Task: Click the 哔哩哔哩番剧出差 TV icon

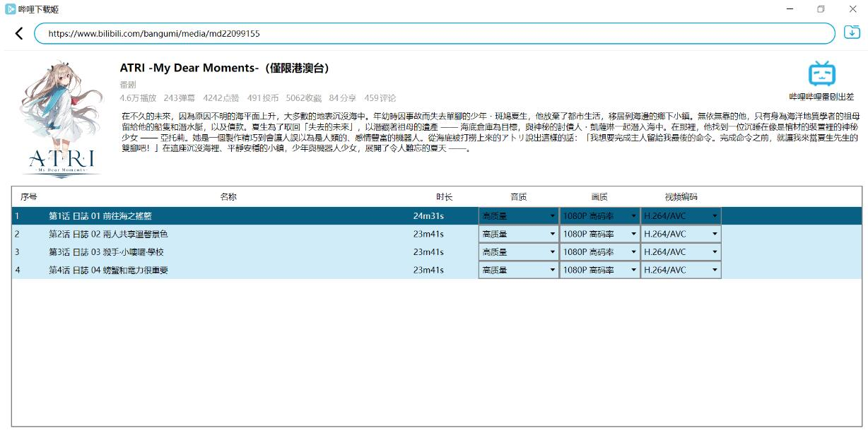Action: click(x=821, y=74)
